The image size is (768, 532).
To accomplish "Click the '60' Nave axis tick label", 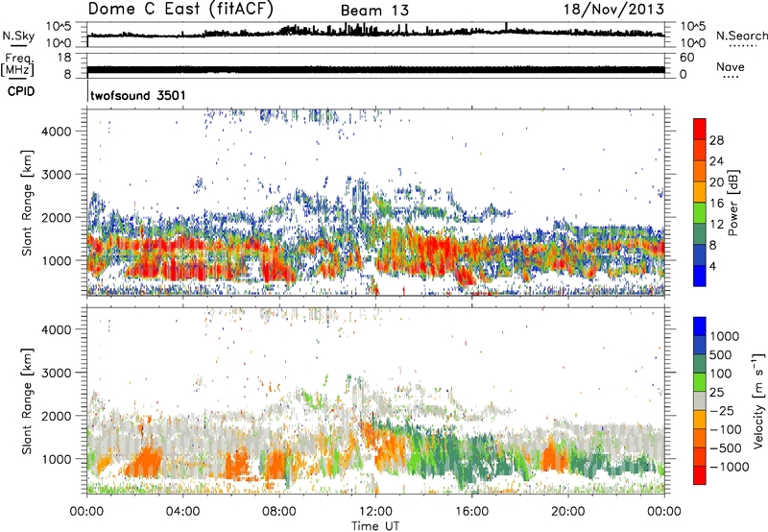I will tap(687, 58).
